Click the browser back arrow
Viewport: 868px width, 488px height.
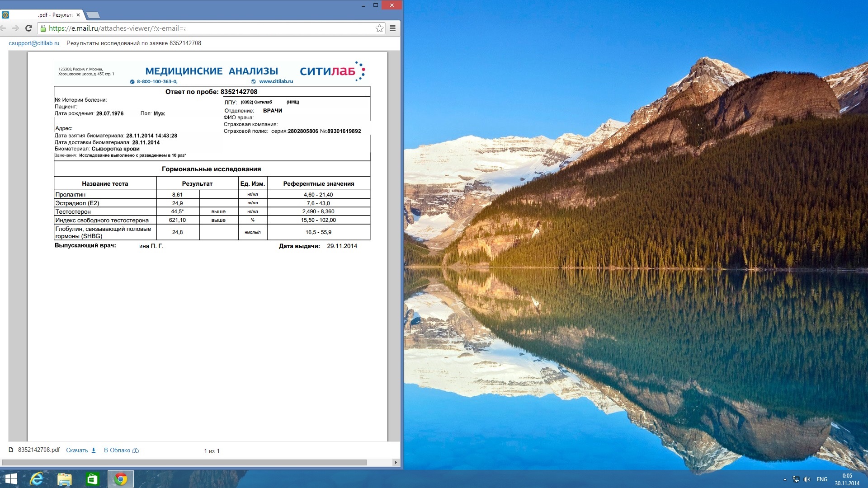3,28
